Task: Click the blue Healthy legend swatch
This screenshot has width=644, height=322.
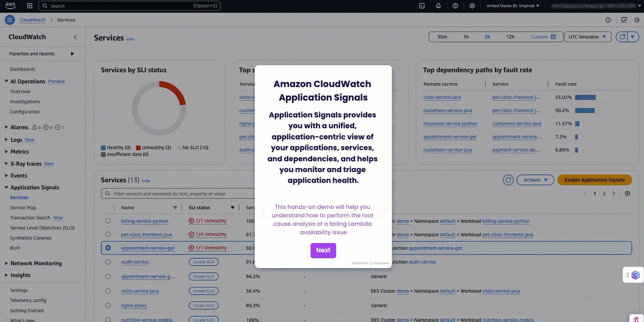Action: pyautogui.click(x=103, y=147)
